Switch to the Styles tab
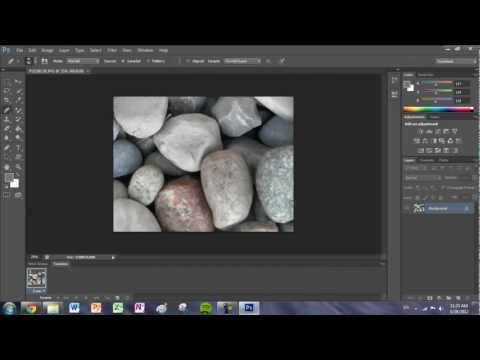The width and height of the screenshot is (480, 360). [x=434, y=117]
